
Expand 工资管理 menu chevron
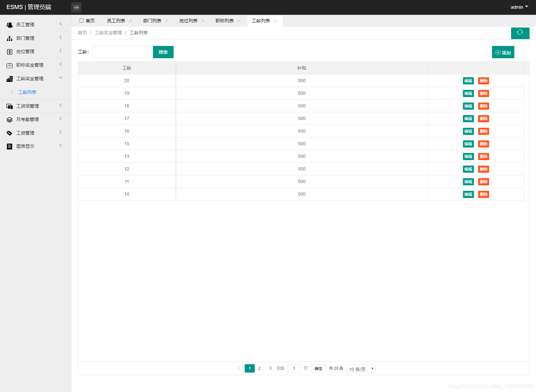pyautogui.click(x=60, y=132)
